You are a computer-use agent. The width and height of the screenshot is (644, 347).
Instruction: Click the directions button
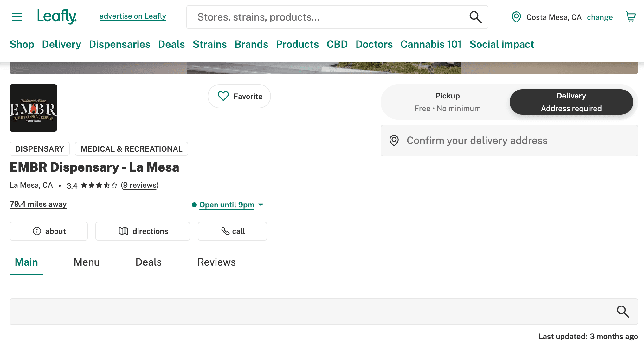(x=143, y=231)
